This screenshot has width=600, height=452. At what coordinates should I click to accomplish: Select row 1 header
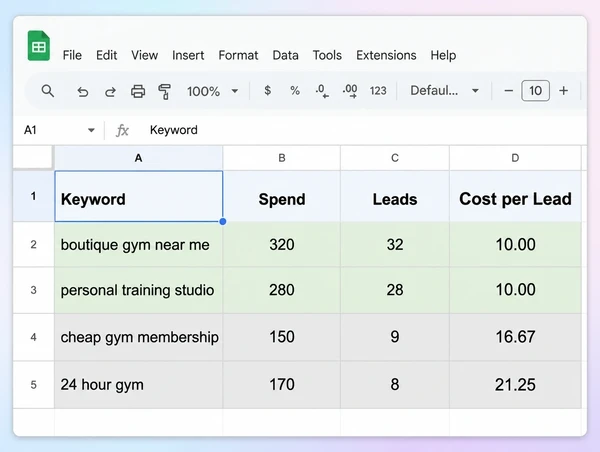click(33, 196)
